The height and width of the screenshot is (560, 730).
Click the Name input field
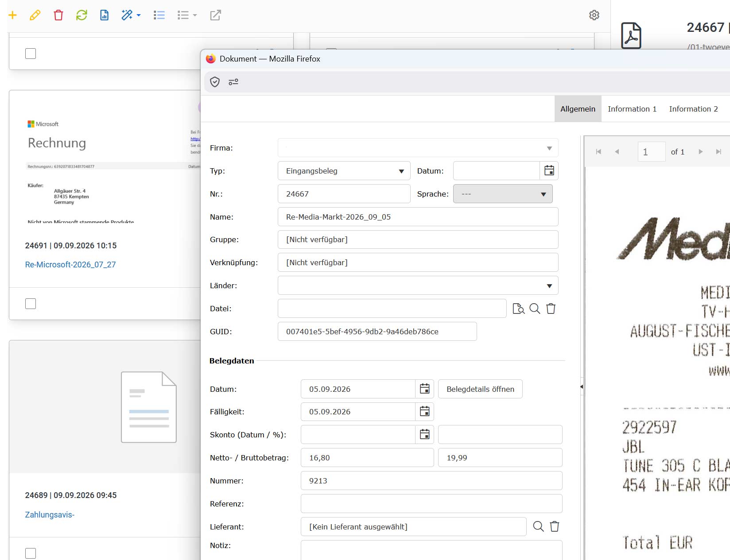point(418,217)
